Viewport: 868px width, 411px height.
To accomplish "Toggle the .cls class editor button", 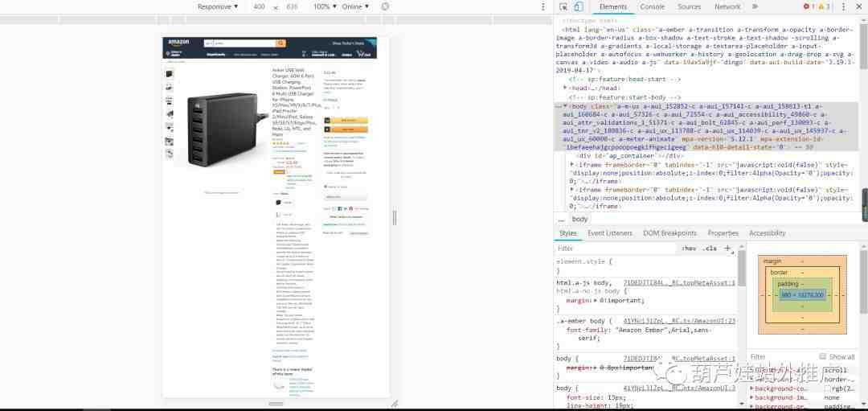I will point(710,249).
